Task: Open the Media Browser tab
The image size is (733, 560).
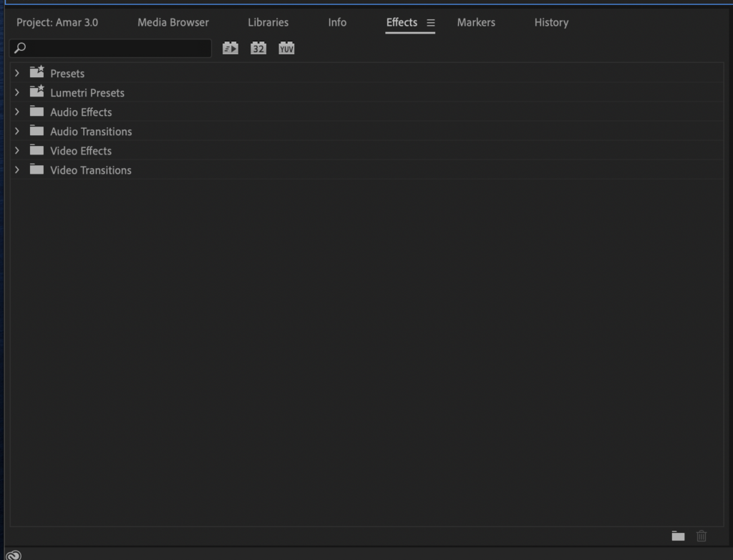Action: [x=173, y=22]
